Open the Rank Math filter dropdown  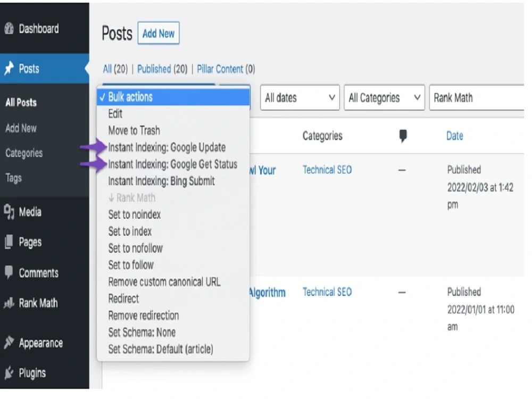point(477,98)
